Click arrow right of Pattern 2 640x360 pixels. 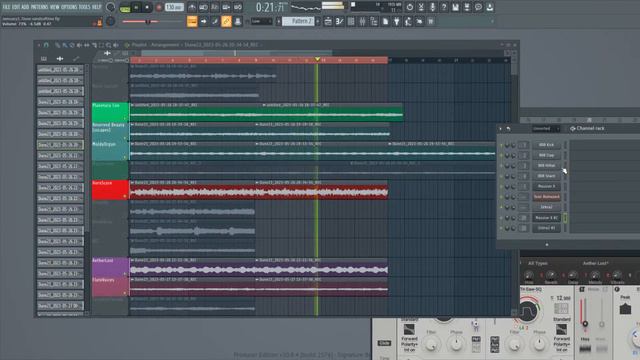[318, 21]
